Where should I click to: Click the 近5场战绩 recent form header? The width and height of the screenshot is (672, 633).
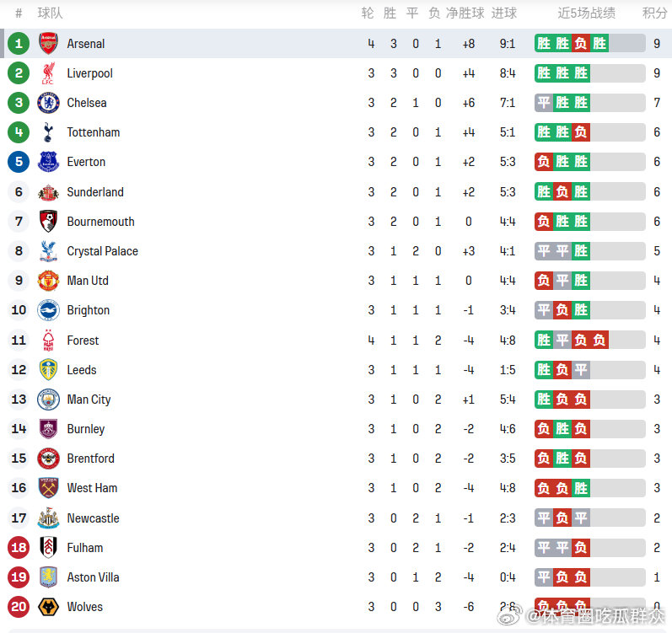click(586, 13)
